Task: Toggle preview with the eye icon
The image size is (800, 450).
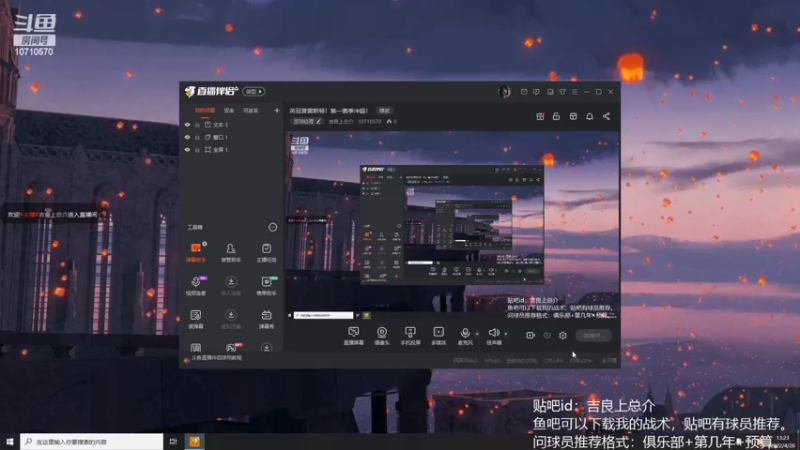Action: tap(546, 335)
